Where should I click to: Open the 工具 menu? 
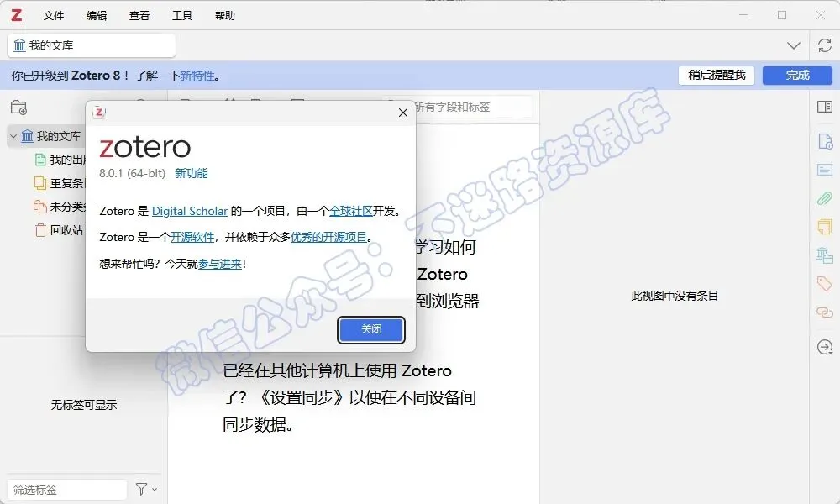pos(182,15)
